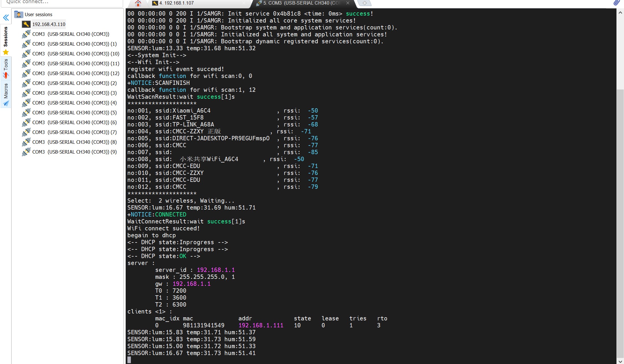Click the Sessions star icon
Image resolution: width=624 pixels, height=364 pixels.
pyautogui.click(x=6, y=52)
